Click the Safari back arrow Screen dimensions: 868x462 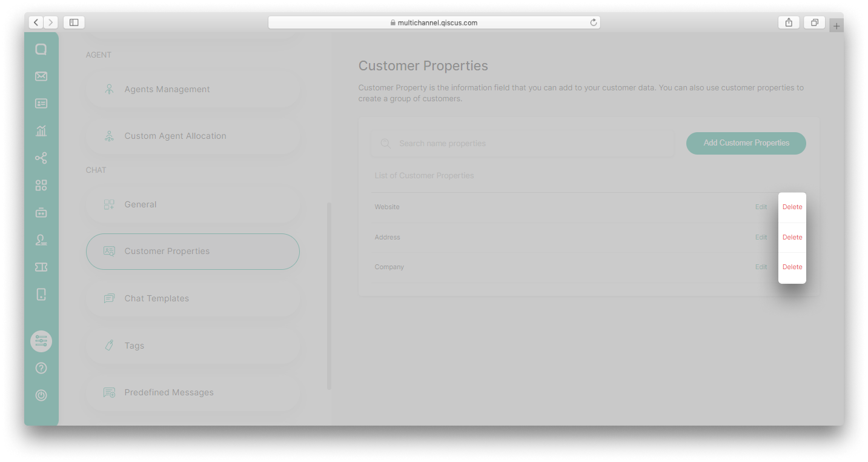pos(36,22)
